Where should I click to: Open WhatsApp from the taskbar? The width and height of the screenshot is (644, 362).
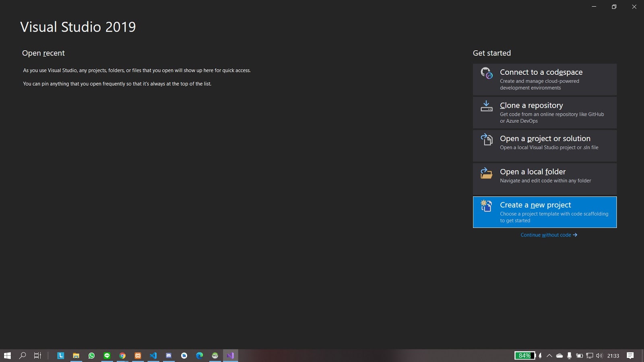pyautogui.click(x=91, y=356)
